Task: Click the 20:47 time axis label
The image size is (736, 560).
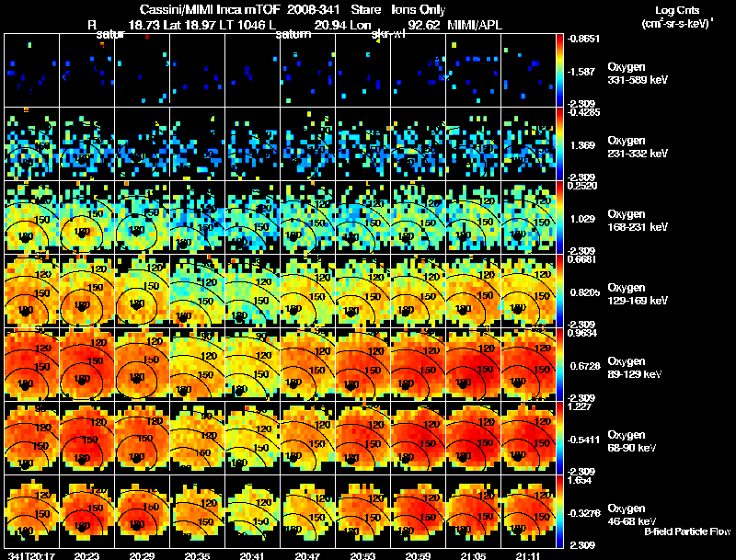Action: pos(307,555)
